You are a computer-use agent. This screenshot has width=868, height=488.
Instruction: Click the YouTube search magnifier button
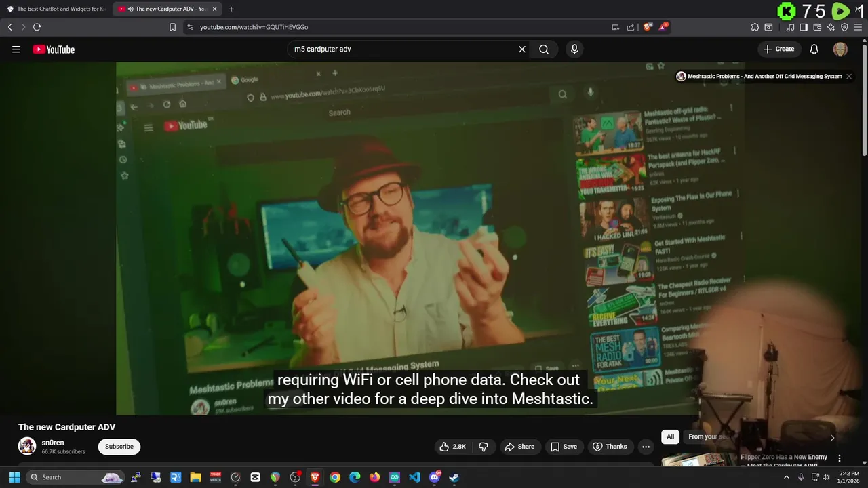544,49
